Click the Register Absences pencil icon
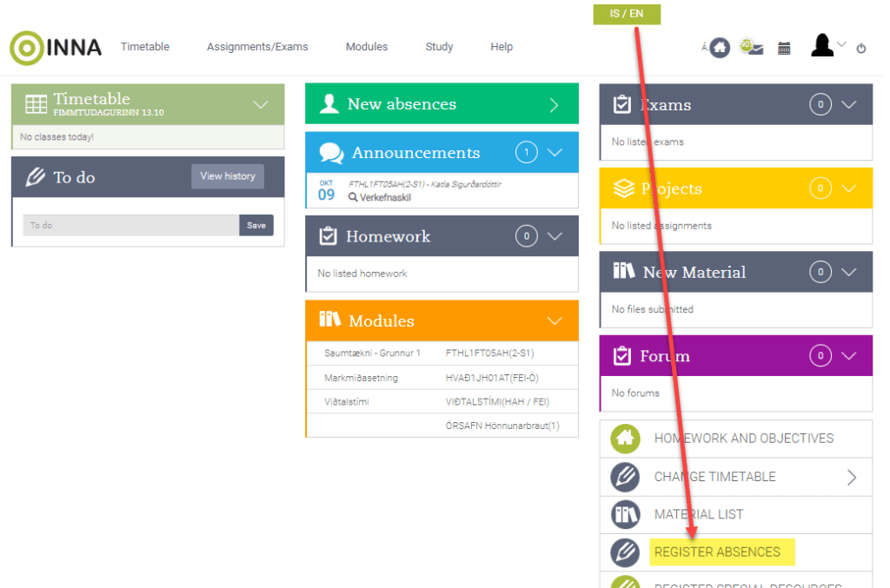 [625, 552]
